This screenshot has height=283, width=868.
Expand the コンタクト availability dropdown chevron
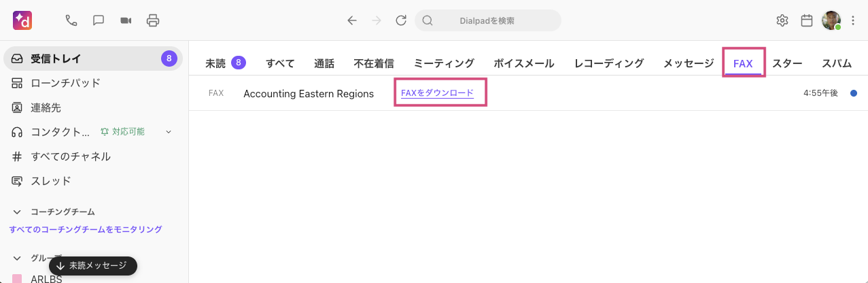pos(169,132)
